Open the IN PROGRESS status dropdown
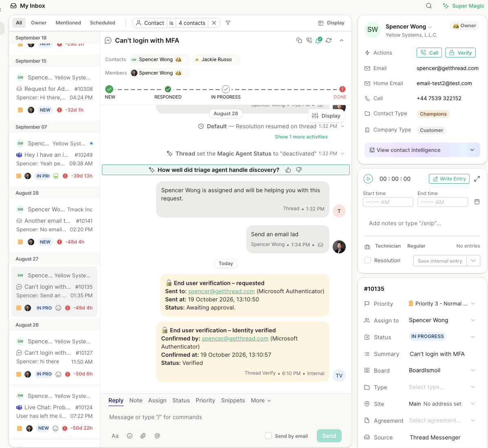This screenshot has height=448, width=488. pos(442,337)
